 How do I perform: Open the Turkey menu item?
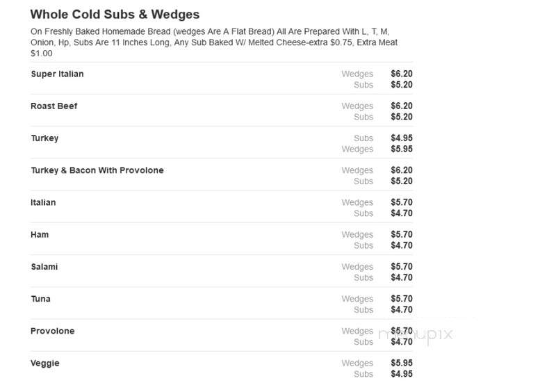tap(44, 138)
